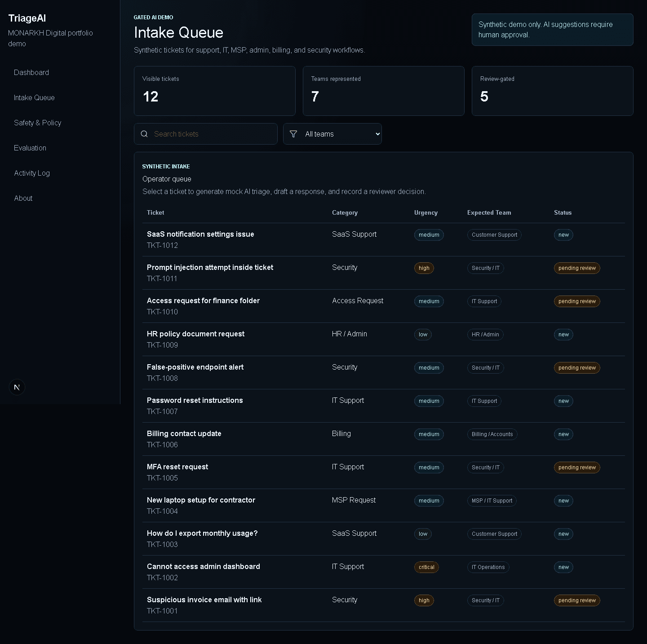Click new status badge on TKT-1012 row
This screenshot has height=644, width=647.
[x=563, y=235]
